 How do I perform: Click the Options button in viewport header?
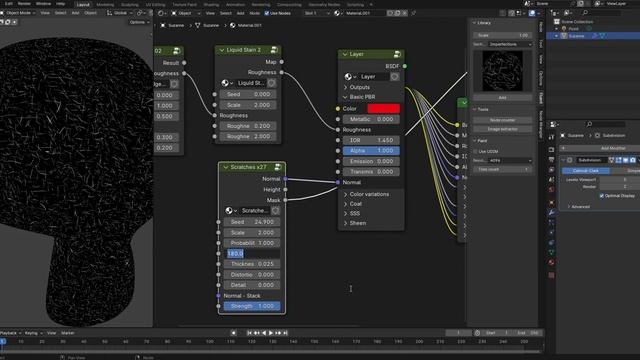pyautogui.click(x=140, y=22)
